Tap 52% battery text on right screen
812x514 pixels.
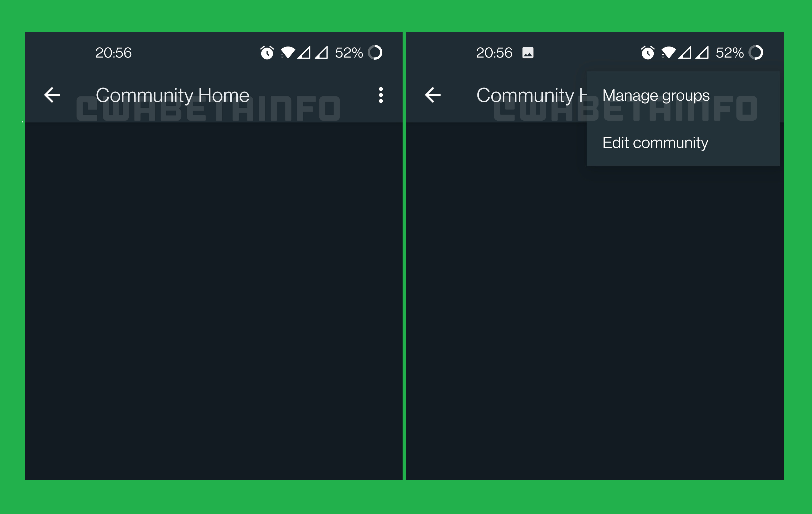730,53
